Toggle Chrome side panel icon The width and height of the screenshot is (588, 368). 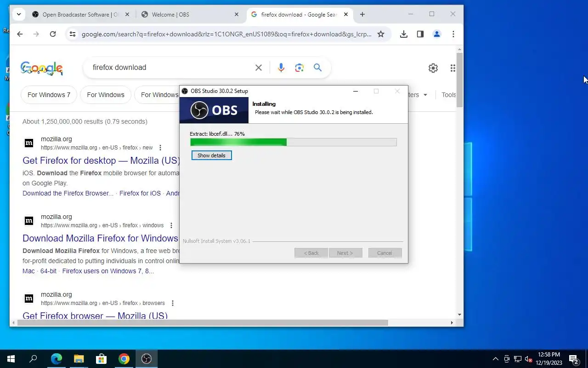(x=420, y=34)
